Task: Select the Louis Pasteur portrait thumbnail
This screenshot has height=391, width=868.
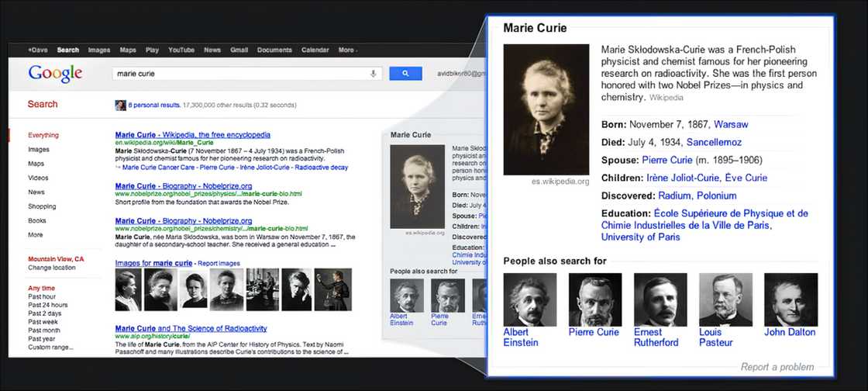Action: pyautogui.click(x=725, y=299)
